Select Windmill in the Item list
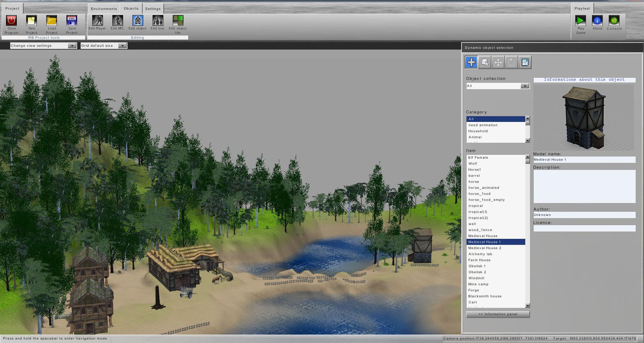 [x=476, y=278]
